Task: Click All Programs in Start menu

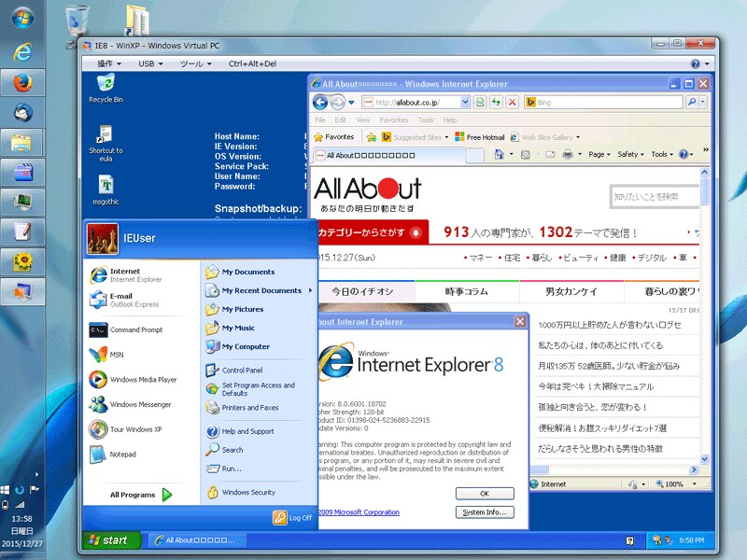Action: click(x=141, y=495)
